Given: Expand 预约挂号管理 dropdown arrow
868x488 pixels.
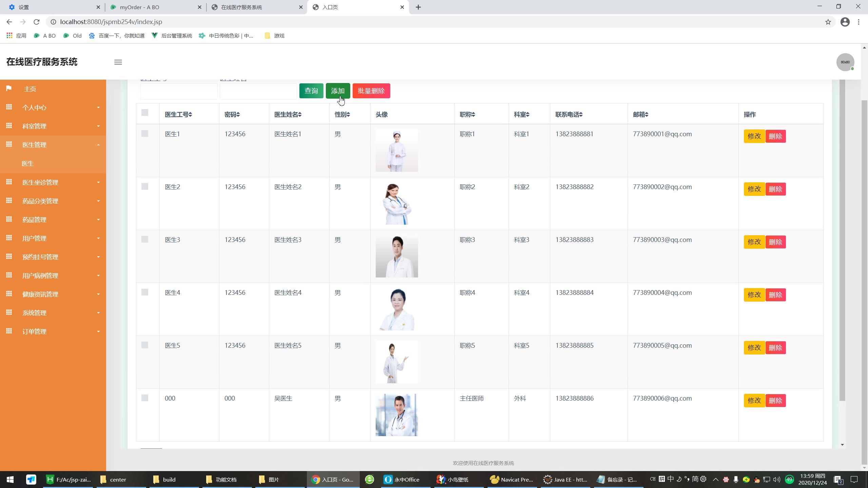Looking at the screenshot, I should click(98, 257).
